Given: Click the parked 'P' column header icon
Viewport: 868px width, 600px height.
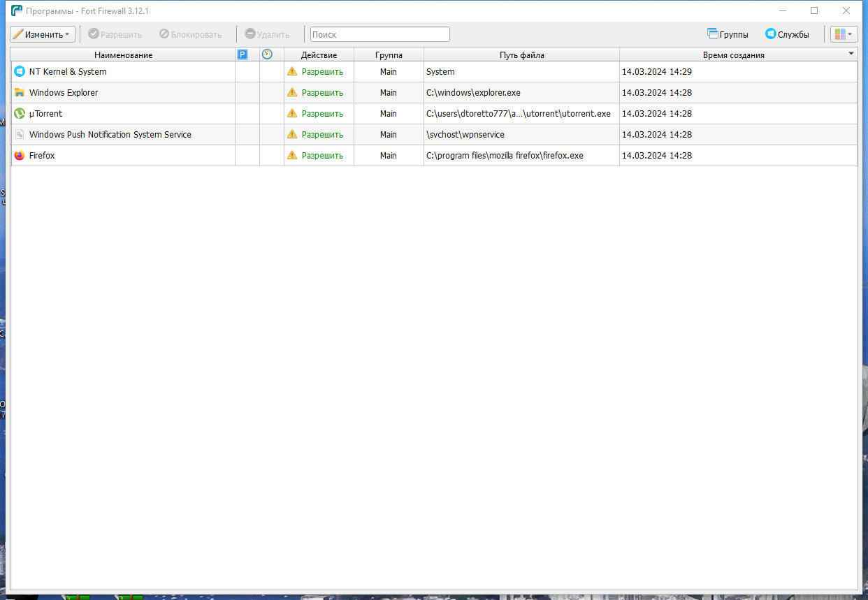Looking at the screenshot, I should 243,54.
